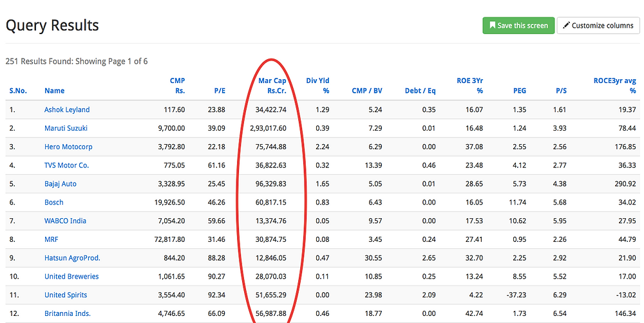Select Bosch price 19,926.50

click(169, 202)
